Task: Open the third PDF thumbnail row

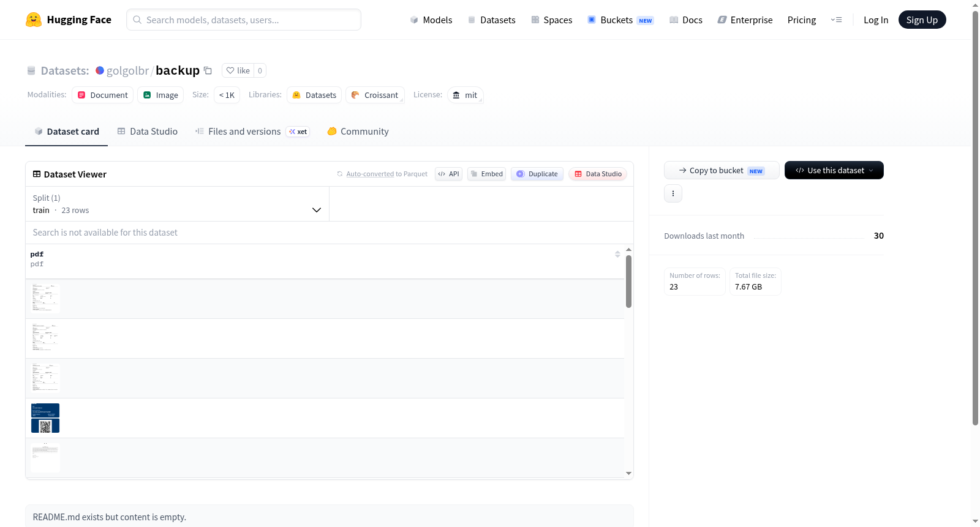Action: click(x=45, y=378)
